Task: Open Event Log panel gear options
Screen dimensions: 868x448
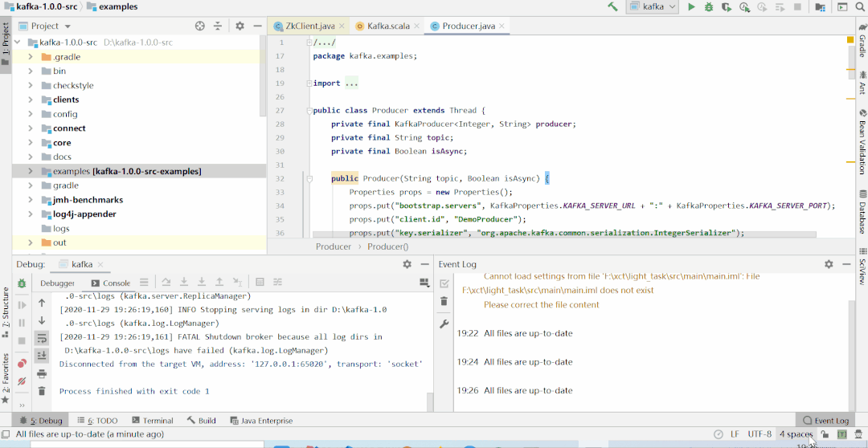Action: (829, 264)
